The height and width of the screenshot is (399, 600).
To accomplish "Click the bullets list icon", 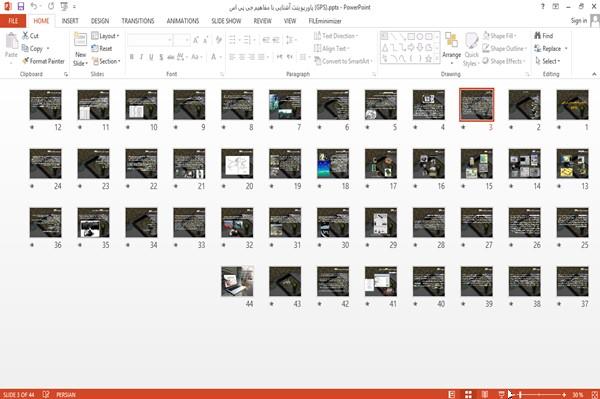I will point(233,40).
